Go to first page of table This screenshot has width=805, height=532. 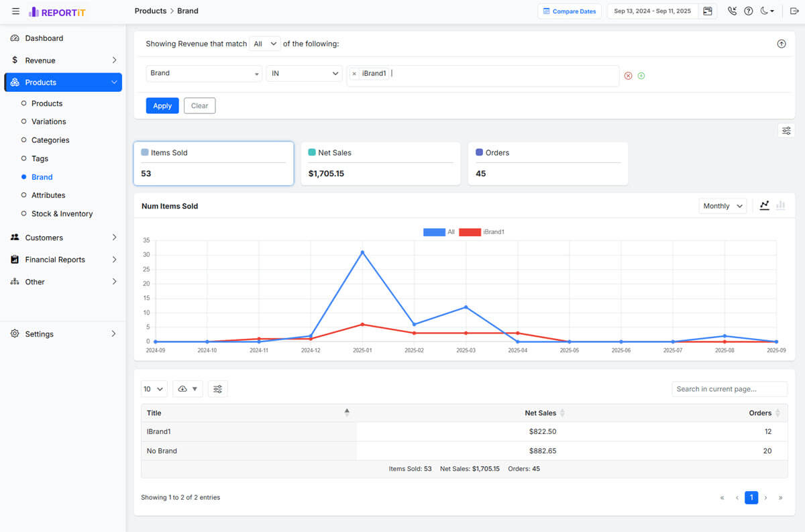click(x=722, y=498)
